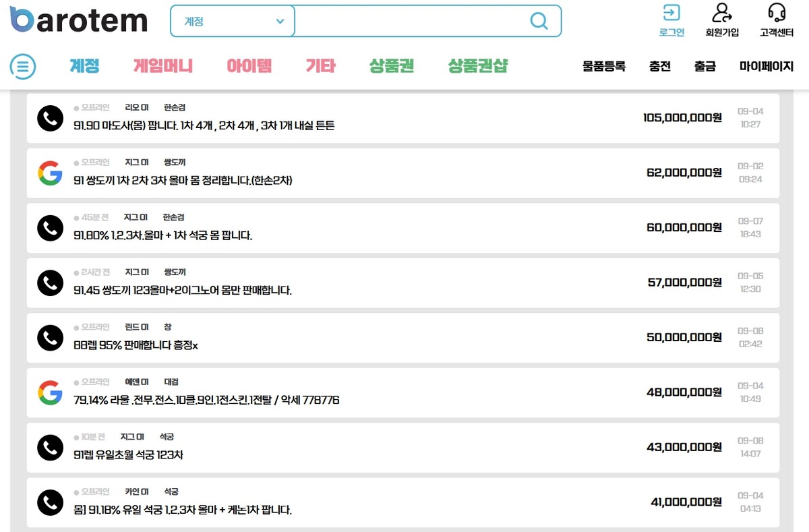
Task: Select the 게임머니 category tab
Action: (163, 66)
